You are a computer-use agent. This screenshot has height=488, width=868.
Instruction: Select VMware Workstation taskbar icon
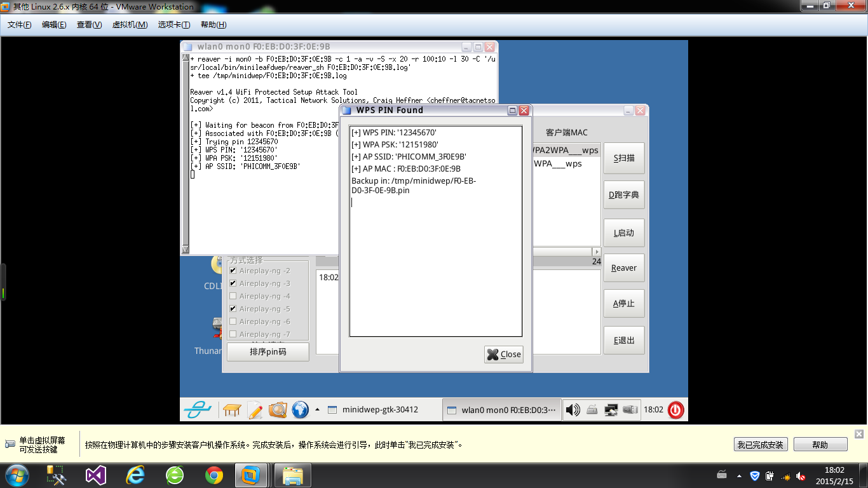click(252, 475)
